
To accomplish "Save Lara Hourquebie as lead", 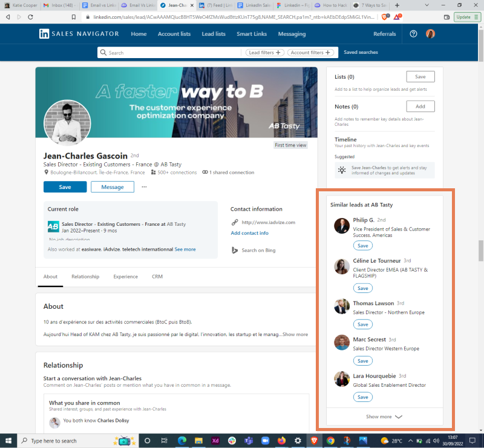I will (x=362, y=397).
